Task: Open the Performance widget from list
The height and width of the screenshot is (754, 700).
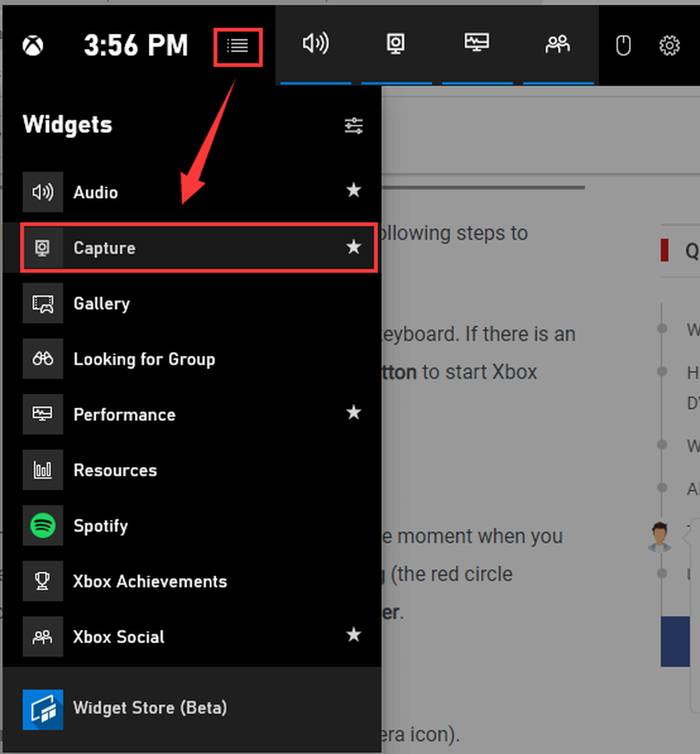Action: click(192, 414)
